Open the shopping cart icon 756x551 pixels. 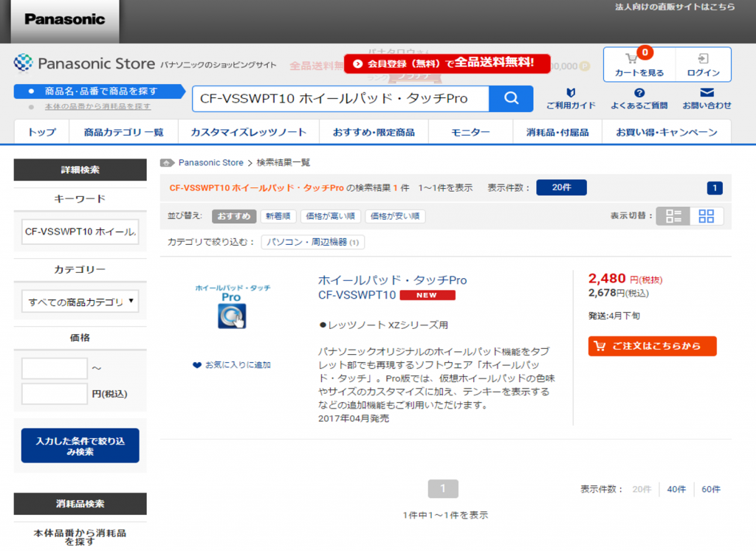(x=632, y=58)
